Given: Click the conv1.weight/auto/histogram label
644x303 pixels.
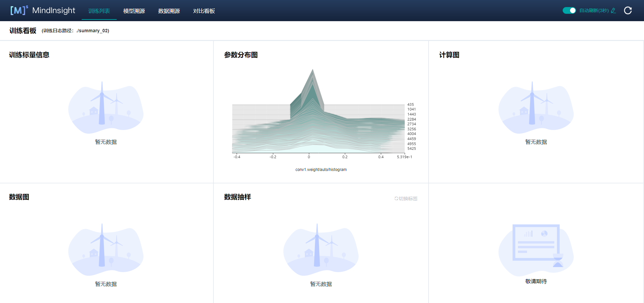Looking at the screenshot, I should (321, 170).
